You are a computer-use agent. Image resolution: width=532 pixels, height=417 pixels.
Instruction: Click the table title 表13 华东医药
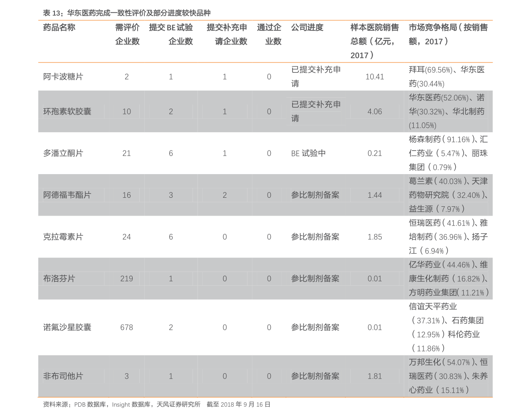coord(126,13)
